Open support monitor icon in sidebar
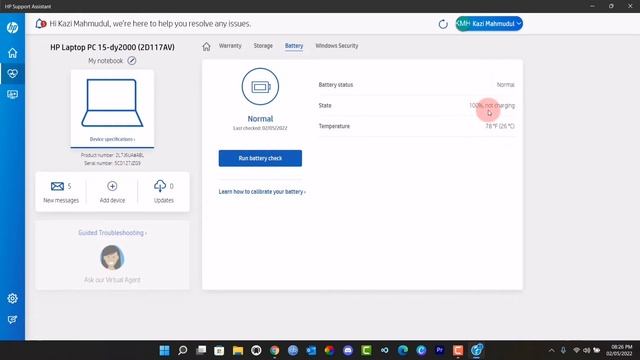The height and width of the screenshot is (360, 640). pos(12,95)
